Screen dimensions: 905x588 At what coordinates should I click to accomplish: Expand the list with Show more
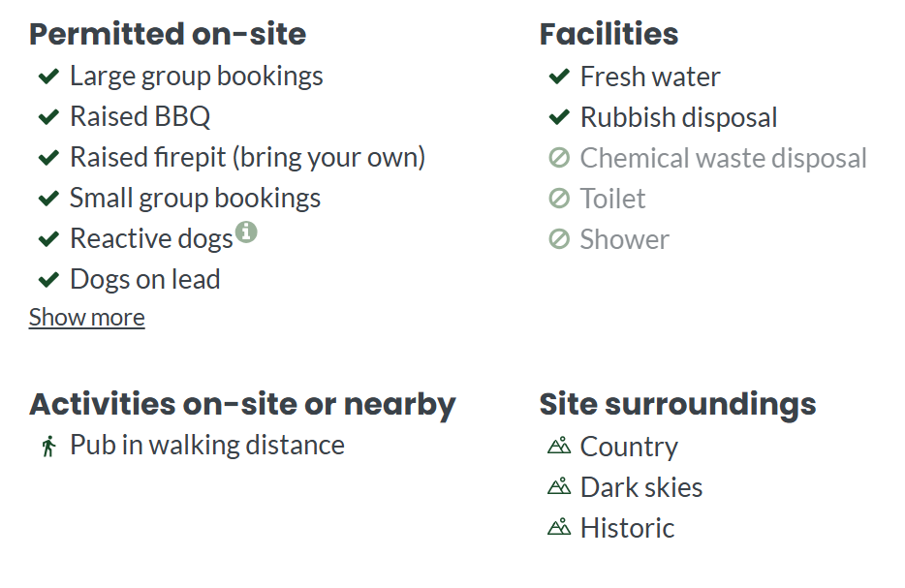86,318
